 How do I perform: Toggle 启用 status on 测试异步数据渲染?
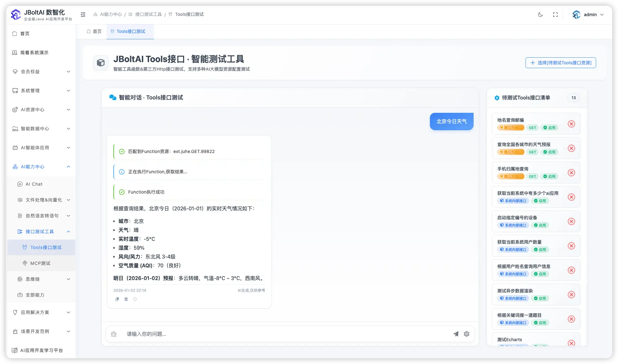pos(540,298)
